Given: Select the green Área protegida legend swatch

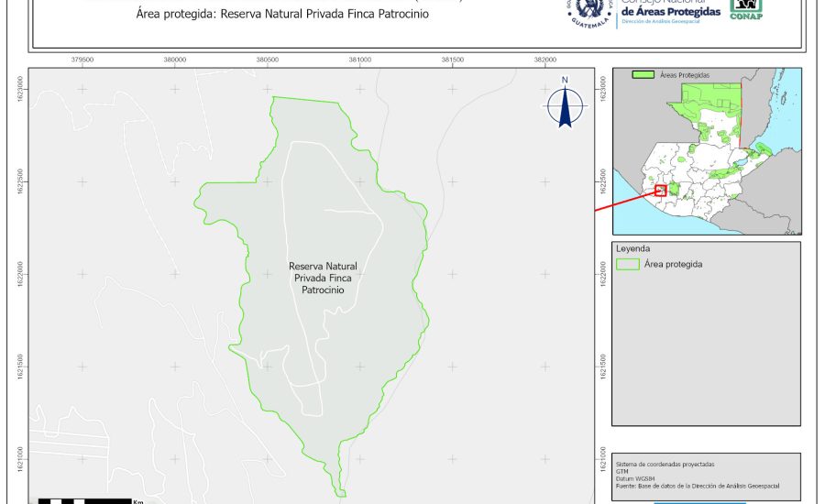Looking at the screenshot, I should coord(628,264).
